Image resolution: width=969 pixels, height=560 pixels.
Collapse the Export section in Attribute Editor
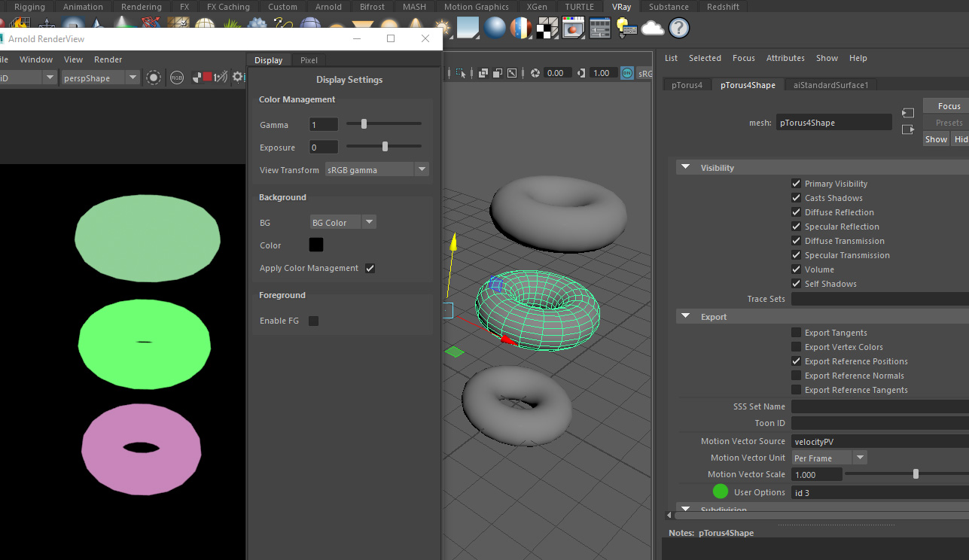click(684, 316)
